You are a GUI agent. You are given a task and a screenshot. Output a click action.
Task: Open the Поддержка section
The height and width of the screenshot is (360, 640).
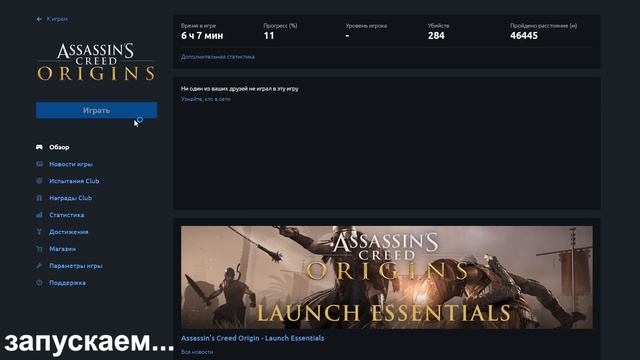67,282
